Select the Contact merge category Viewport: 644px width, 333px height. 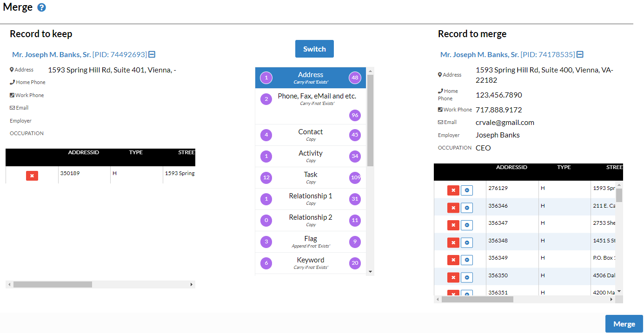coord(310,135)
